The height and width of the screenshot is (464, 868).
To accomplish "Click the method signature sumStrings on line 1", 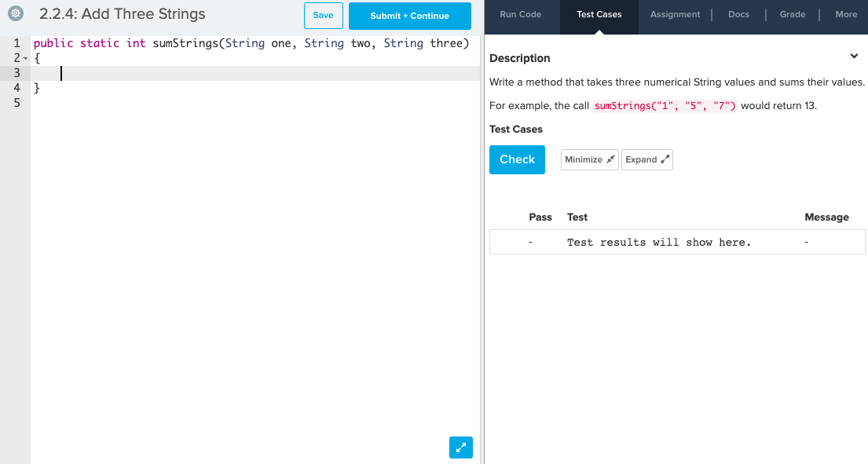I will (x=185, y=43).
